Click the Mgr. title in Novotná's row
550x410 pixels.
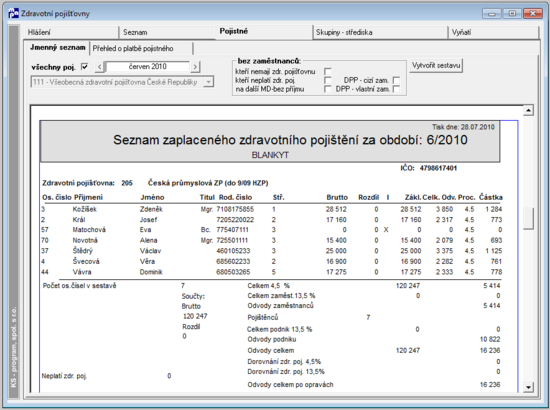tap(207, 241)
